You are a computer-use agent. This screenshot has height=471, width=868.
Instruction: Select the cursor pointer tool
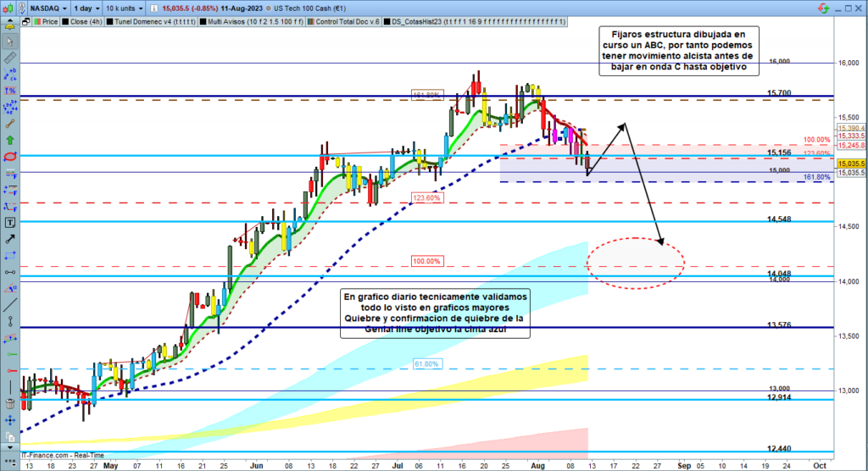[11, 42]
